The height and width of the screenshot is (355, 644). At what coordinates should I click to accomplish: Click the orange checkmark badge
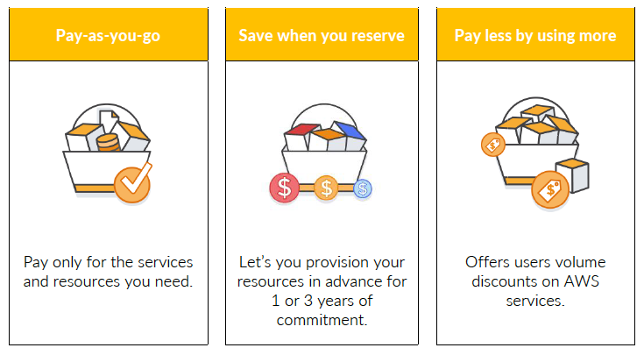[133, 181]
